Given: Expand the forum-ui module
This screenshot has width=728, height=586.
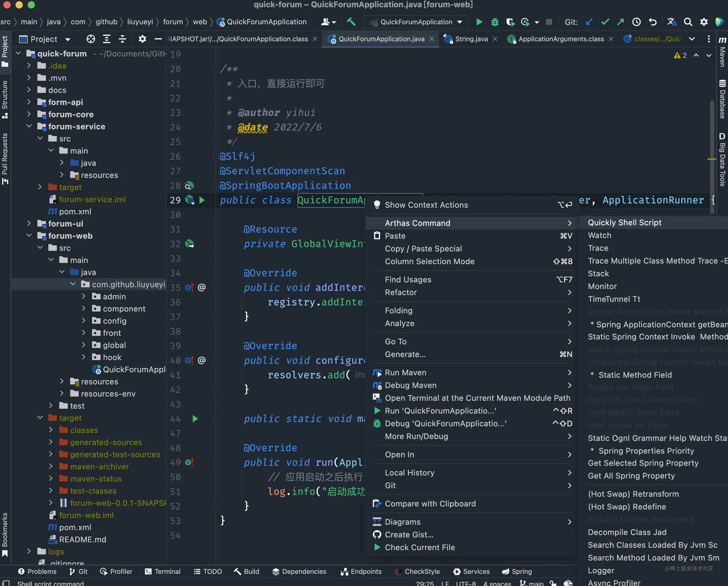Looking at the screenshot, I should [29, 223].
